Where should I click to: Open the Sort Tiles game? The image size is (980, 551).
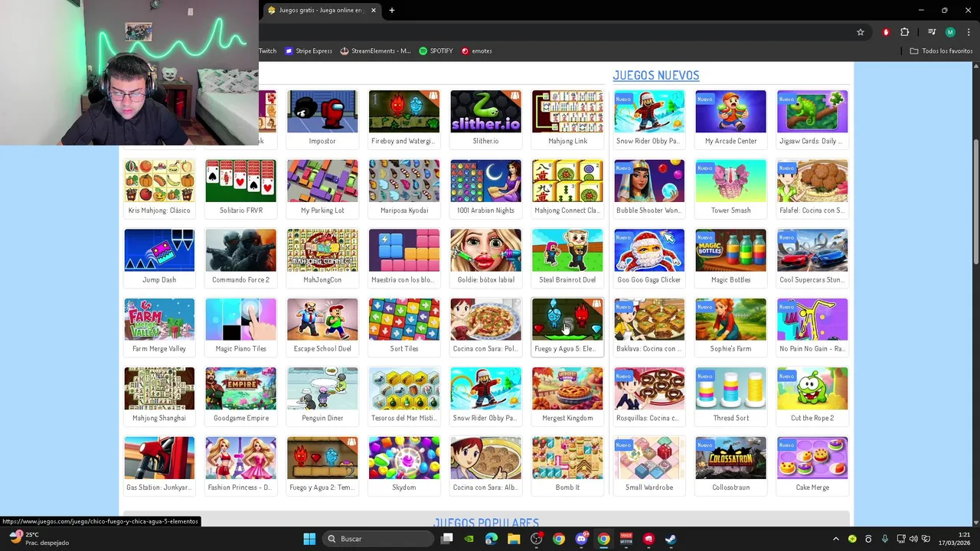pyautogui.click(x=404, y=327)
